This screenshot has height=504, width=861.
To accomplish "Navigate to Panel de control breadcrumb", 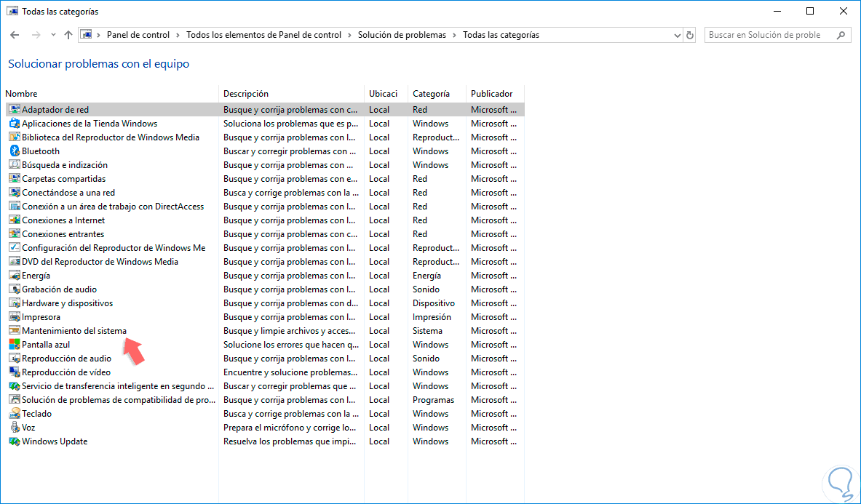I will click(x=138, y=35).
